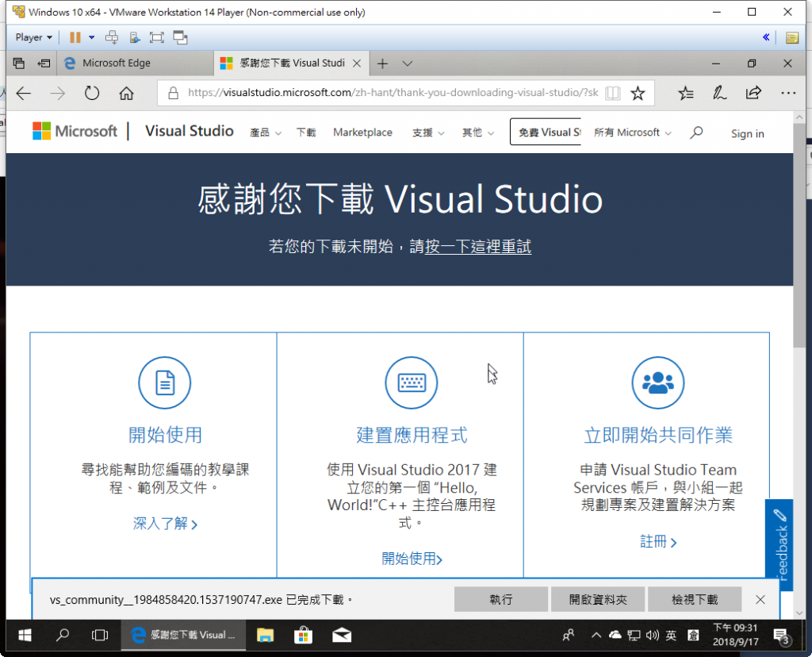View site security lock icon
Viewport: 812px width, 657px height.
click(174, 93)
